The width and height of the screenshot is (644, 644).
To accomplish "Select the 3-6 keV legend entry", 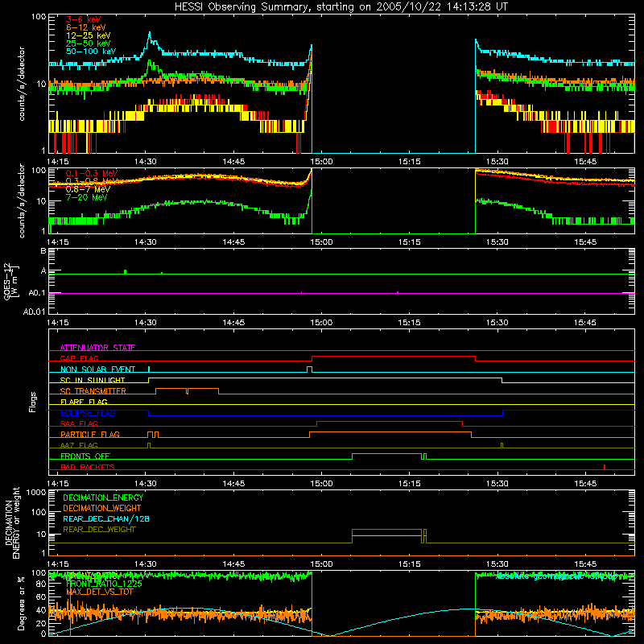I will click(83, 19).
